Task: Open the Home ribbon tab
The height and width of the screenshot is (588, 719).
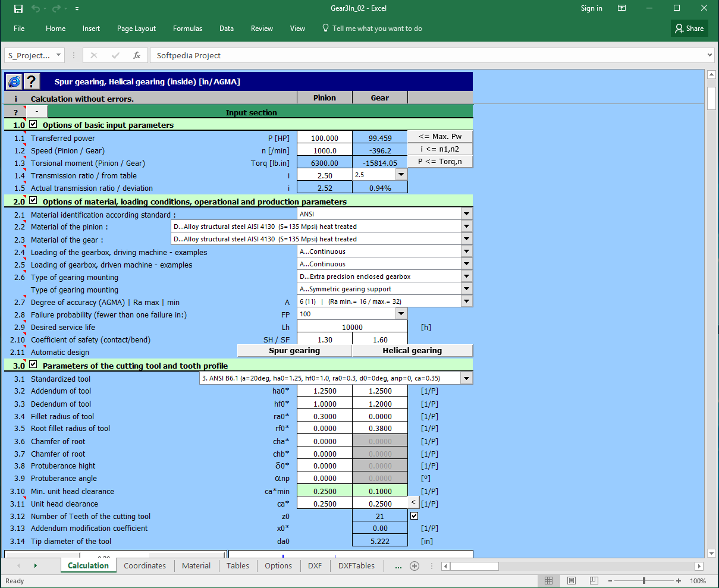Action: (56, 29)
